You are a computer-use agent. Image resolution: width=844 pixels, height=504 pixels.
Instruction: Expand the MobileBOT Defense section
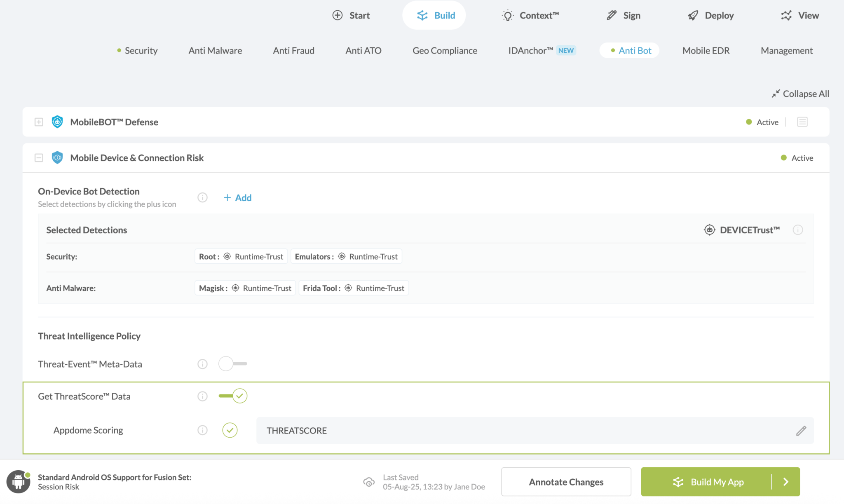[x=39, y=122]
